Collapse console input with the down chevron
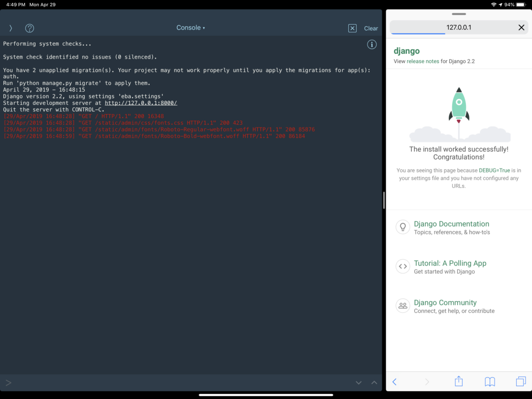This screenshot has width=532, height=399. point(359,382)
